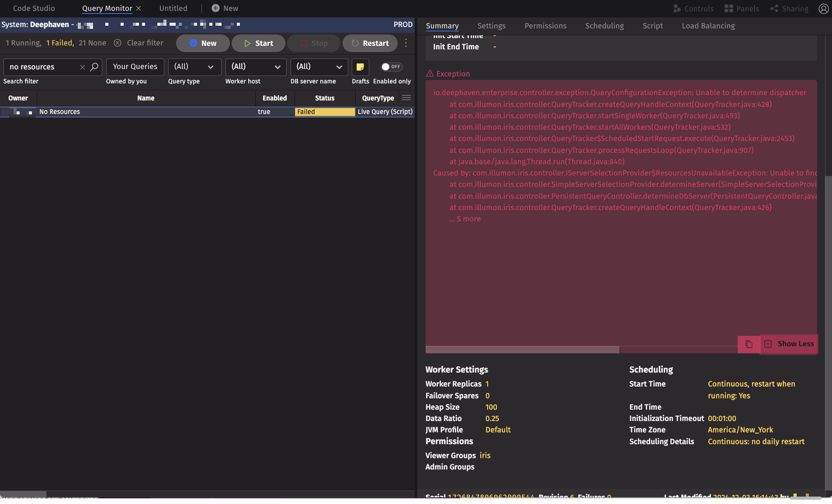Click the exception horizontal scrollbar
This screenshot has height=504, width=832.
click(522, 349)
